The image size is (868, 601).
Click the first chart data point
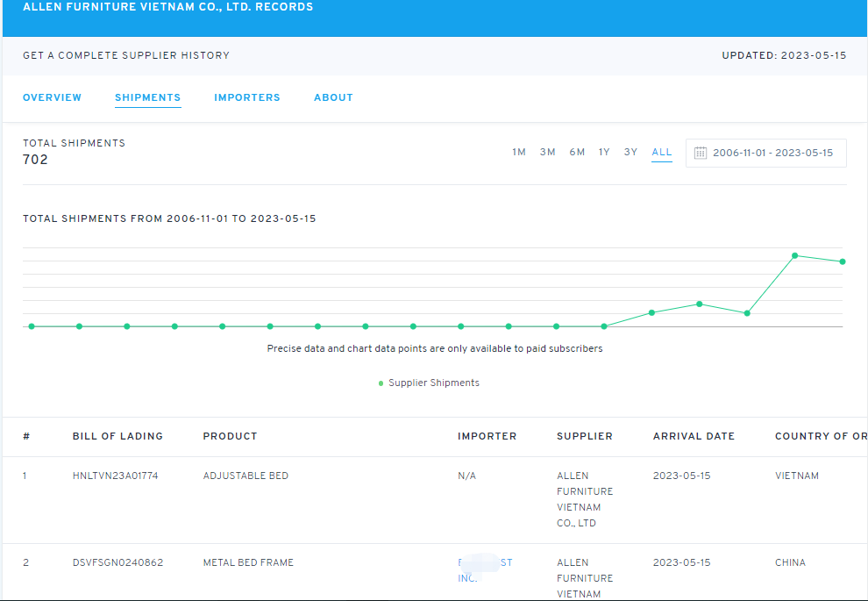point(32,326)
